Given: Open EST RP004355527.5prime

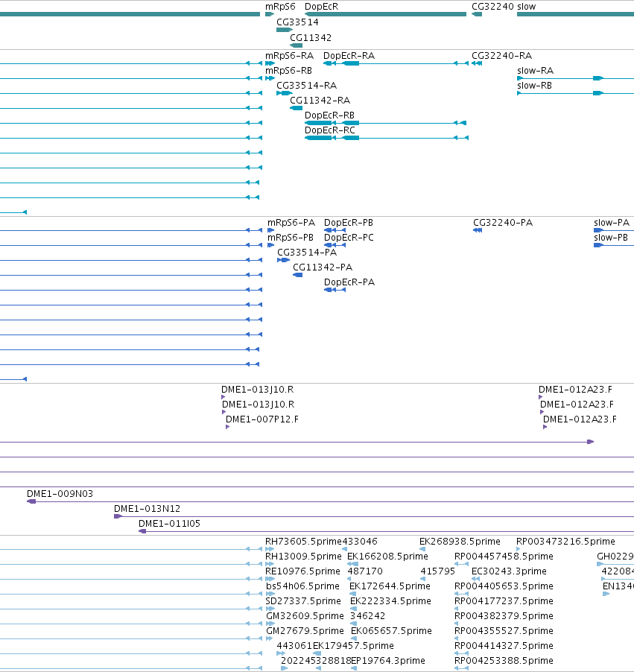Looking at the screenshot, I should (x=504, y=631).
